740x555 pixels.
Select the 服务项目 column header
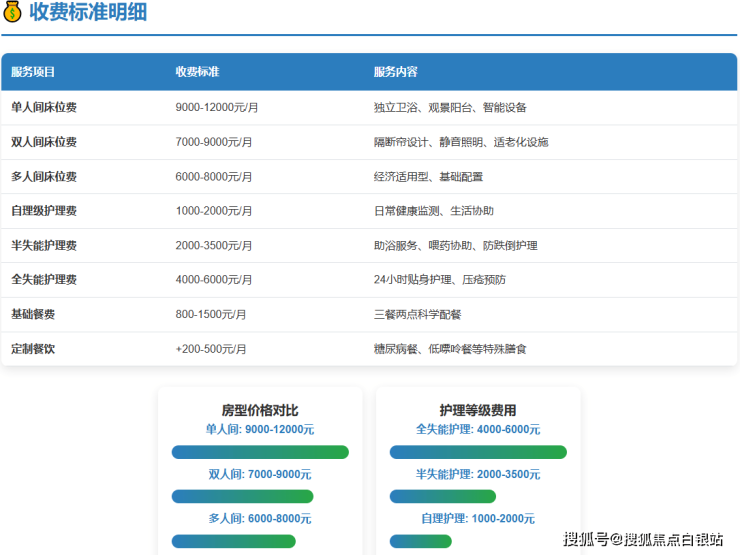33,72
